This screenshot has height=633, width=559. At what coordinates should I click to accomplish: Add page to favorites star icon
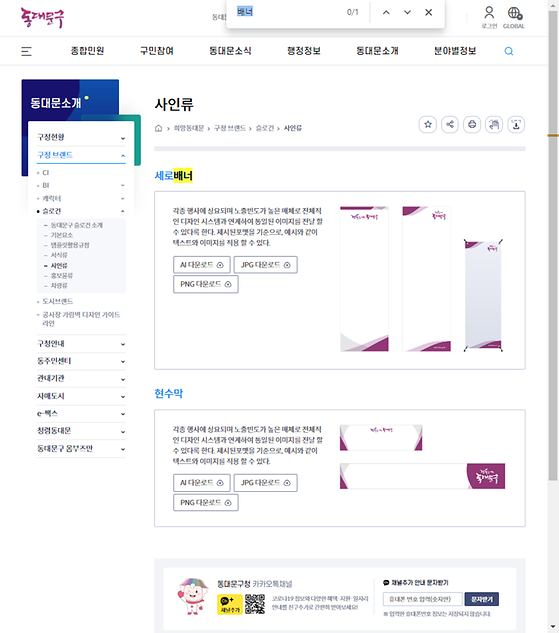428,124
